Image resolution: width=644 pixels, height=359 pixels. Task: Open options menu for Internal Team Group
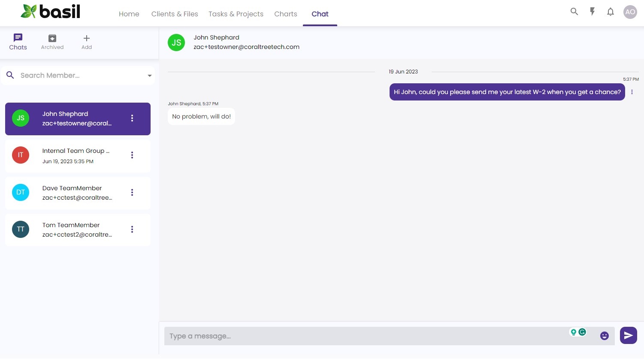click(x=132, y=155)
